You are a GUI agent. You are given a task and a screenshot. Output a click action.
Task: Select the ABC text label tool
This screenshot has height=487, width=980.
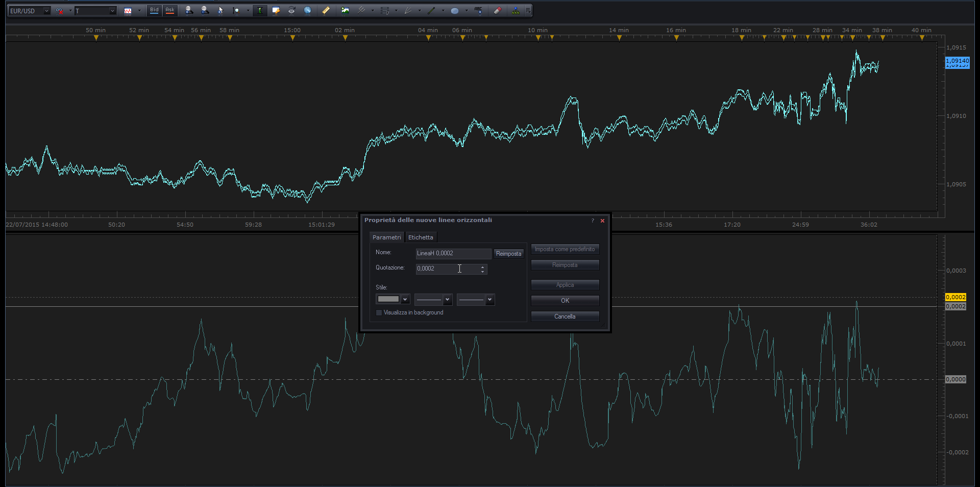tap(478, 10)
